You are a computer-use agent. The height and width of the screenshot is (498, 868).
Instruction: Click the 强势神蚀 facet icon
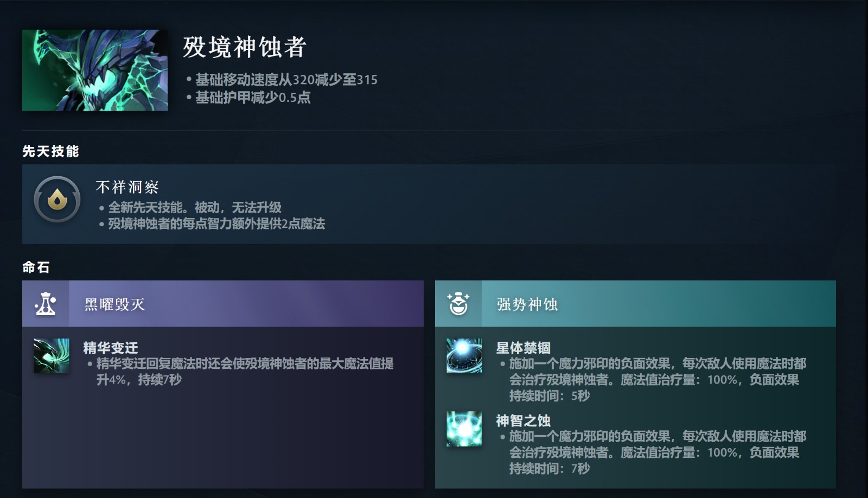[458, 304]
